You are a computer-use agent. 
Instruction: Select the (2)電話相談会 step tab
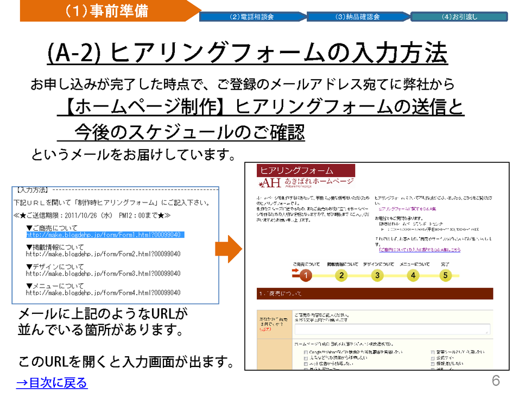(x=251, y=17)
